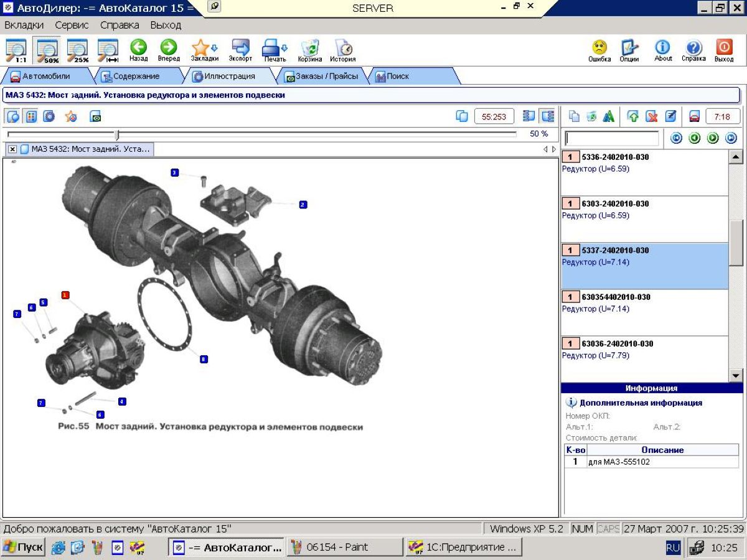Toggle the callout markers grid button
747x560 pixels.
click(x=31, y=116)
